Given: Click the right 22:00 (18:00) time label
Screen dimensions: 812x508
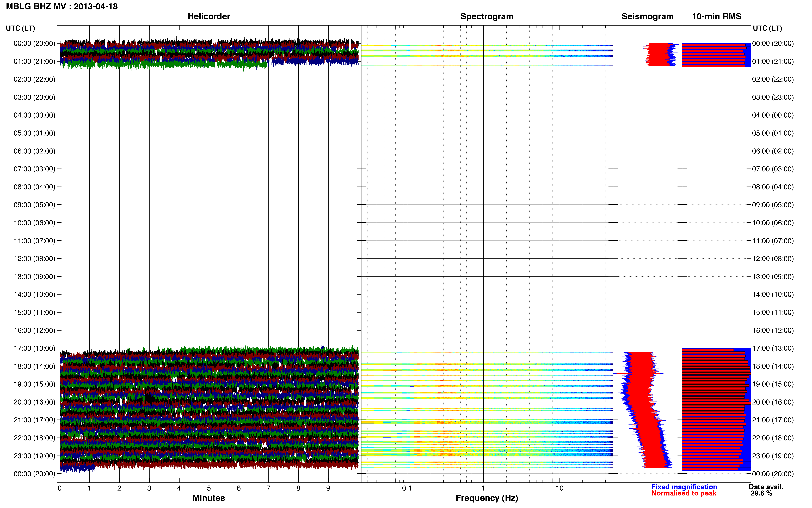Looking at the screenshot, I should click(773, 438).
